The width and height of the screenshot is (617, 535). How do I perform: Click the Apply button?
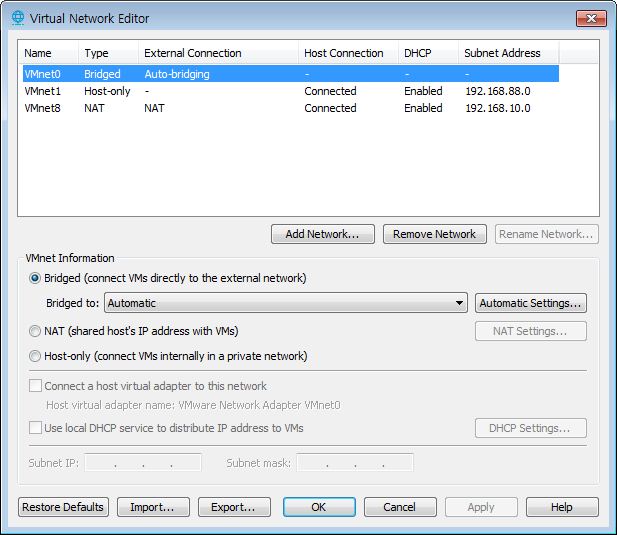click(481, 507)
